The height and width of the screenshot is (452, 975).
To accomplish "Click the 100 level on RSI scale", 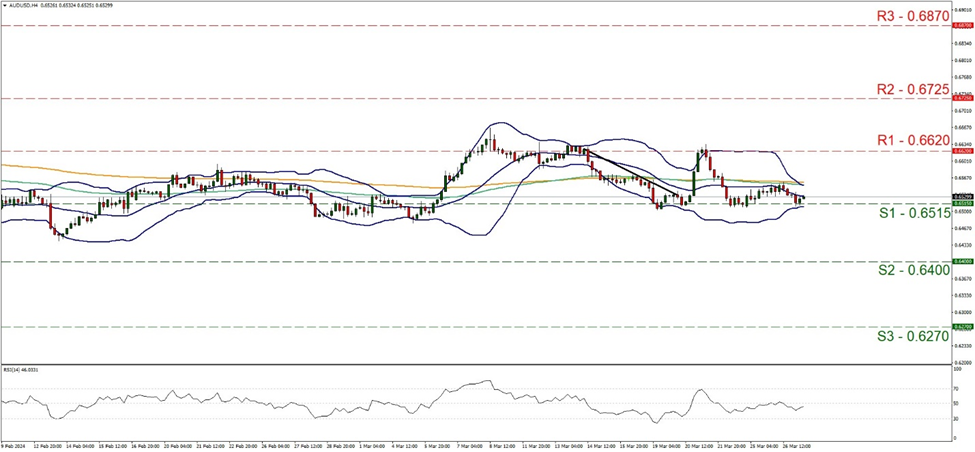I will pyautogui.click(x=957, y=371).
